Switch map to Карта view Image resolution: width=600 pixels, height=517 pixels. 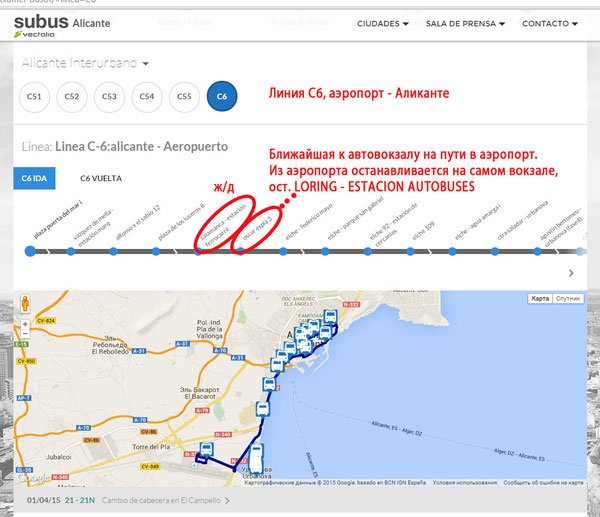540,298
